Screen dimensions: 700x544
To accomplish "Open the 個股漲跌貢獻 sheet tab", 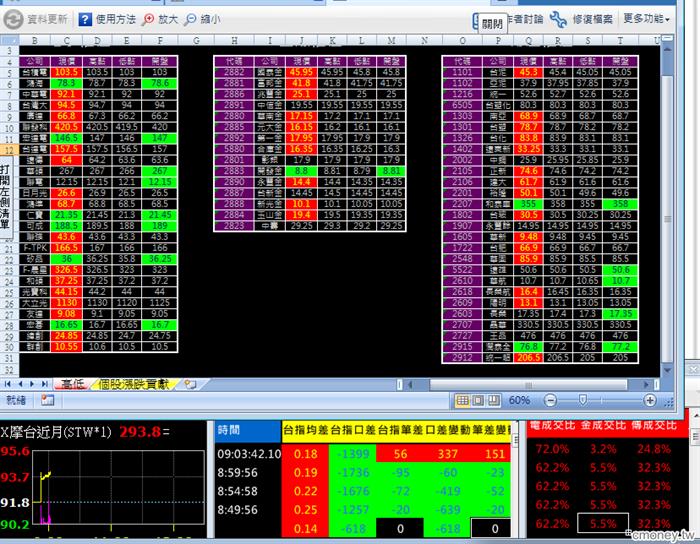I will pos(135,384).
